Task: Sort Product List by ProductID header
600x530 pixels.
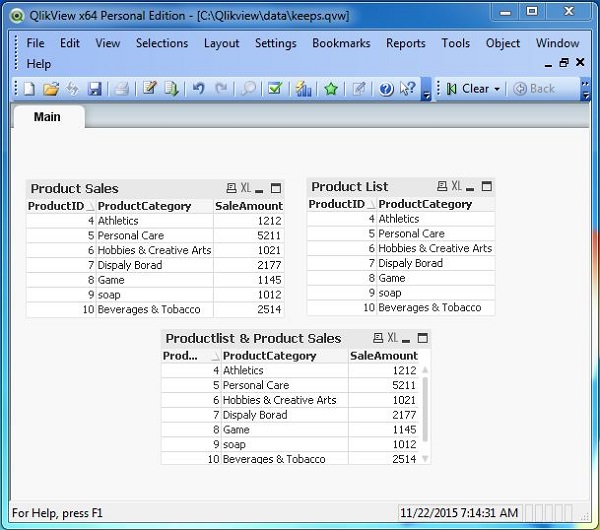Action: (341, 204)
